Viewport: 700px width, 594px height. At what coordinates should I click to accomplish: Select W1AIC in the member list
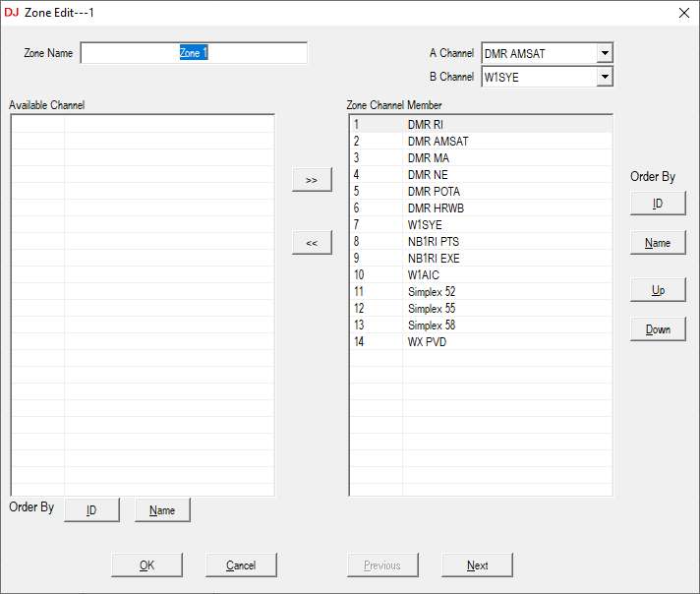tap(424, 275)
